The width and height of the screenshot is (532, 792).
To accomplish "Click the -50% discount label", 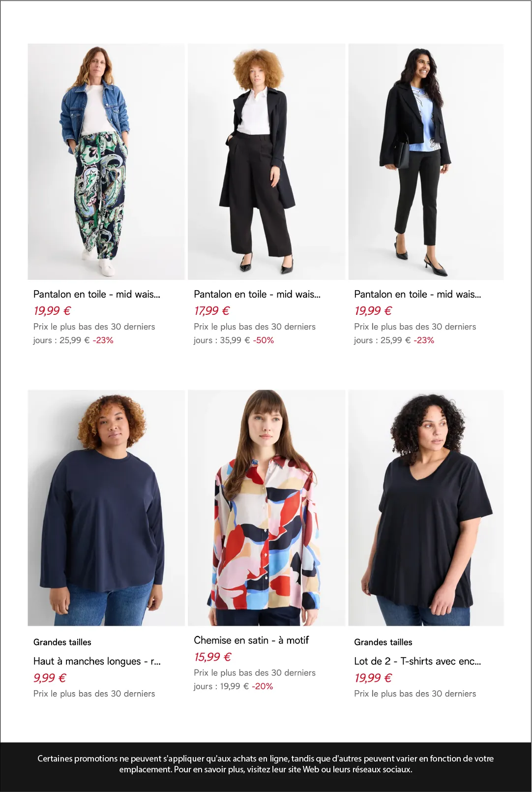I will (264, 340).
